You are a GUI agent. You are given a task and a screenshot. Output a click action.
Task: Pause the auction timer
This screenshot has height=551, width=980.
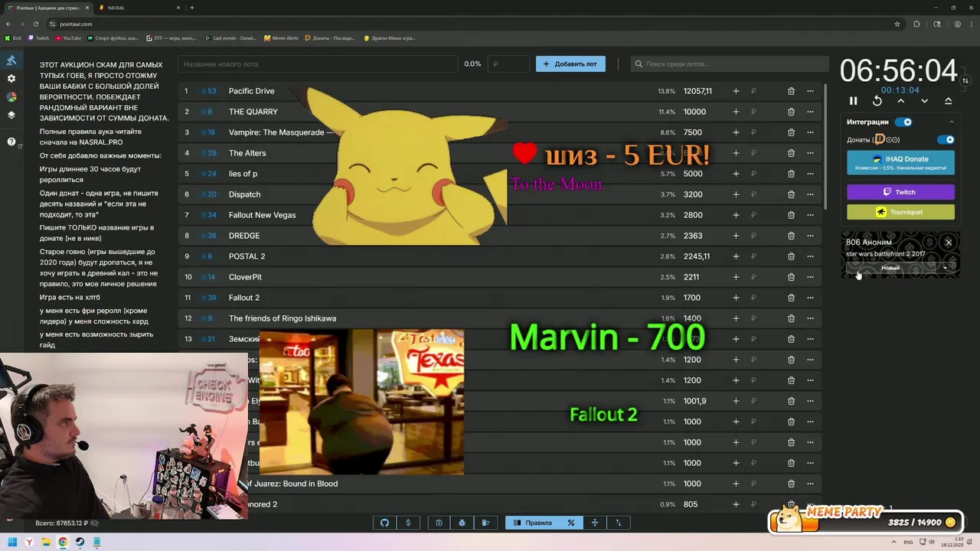pos(854,101)
